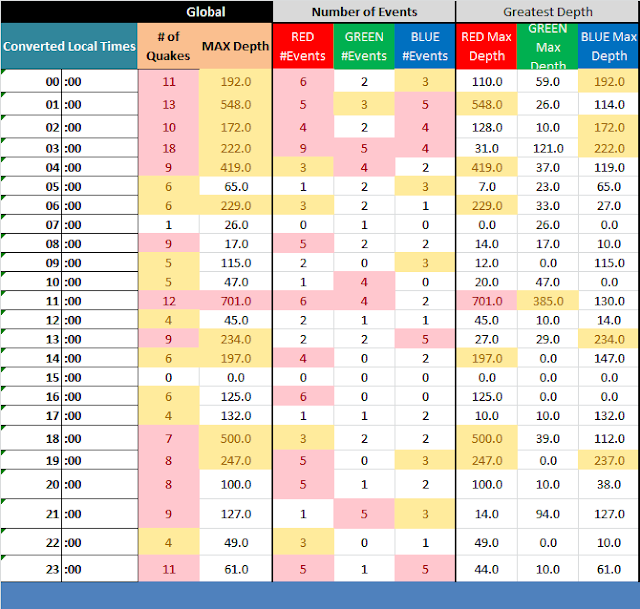This screenshot has width=640, height=609.
Task: Select hour cell 22 in local times
Action: click(x=31, y=542)
